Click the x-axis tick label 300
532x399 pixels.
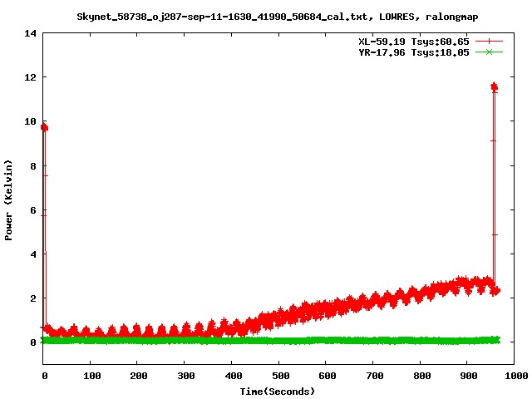pyautogui.click(x=186, y=376)
